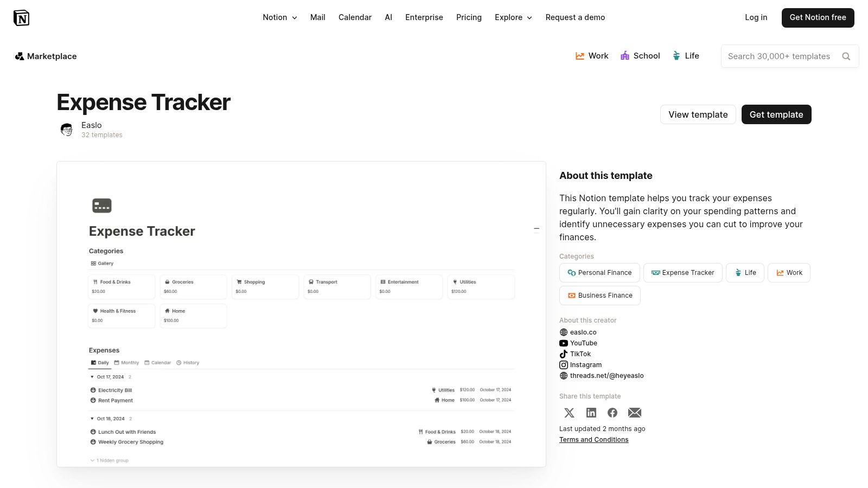The height and width of the screenshot is (488, 868).
Task: Open the Enterprise menu item
Action: (x=424, y=17)
